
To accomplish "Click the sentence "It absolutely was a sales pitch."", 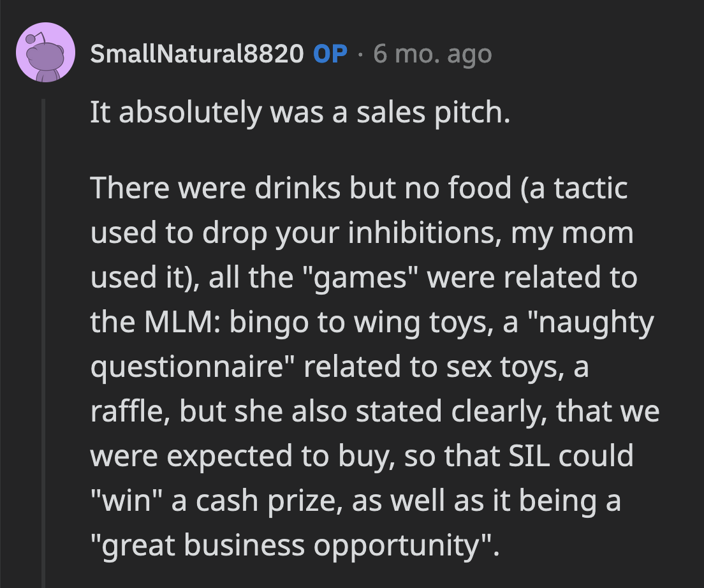I will (x=300, y=112).
